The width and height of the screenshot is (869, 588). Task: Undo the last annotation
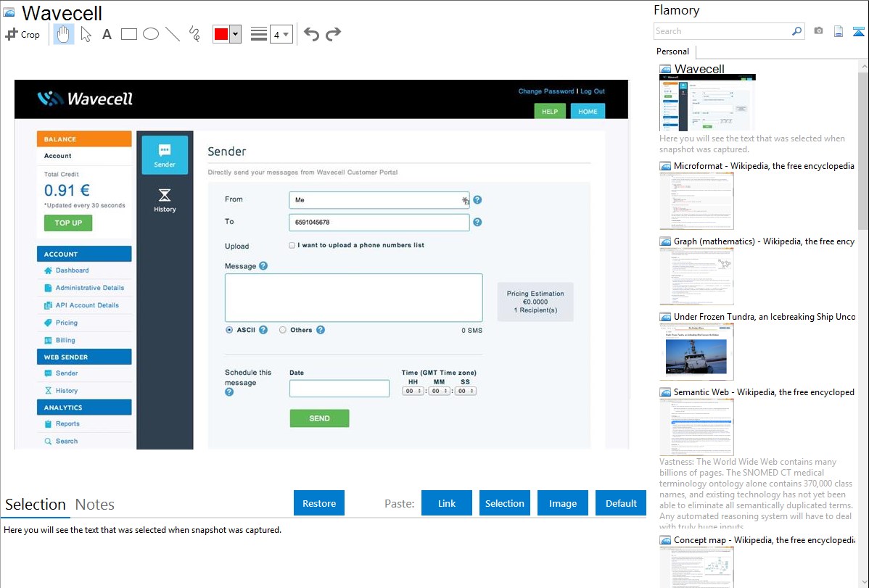311,34
